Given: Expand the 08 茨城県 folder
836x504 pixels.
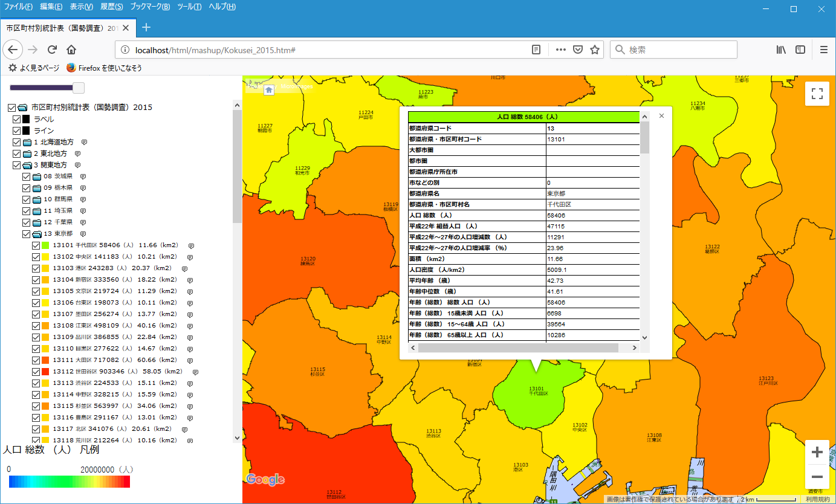Looking at the screenshot, I should coord(37,176).
